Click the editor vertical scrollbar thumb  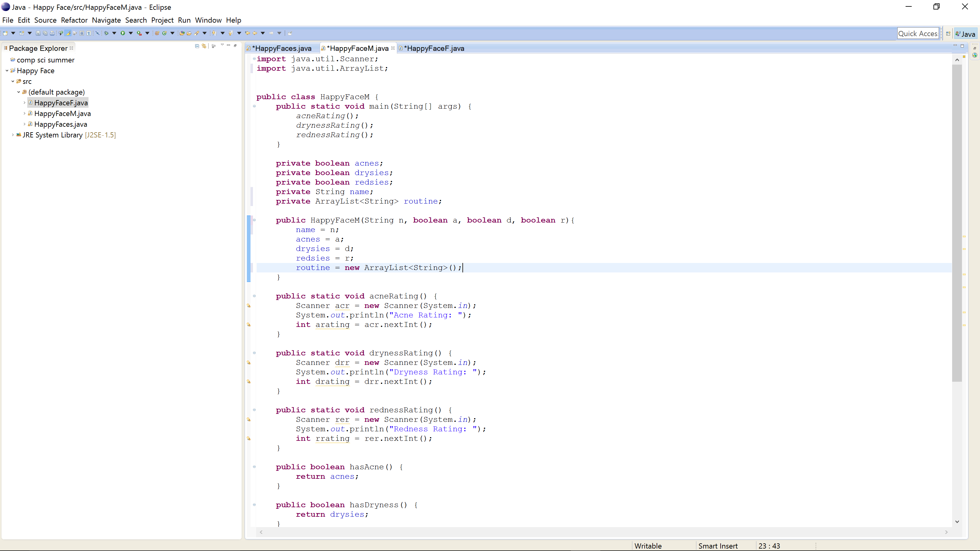click(x=956, y=223)
